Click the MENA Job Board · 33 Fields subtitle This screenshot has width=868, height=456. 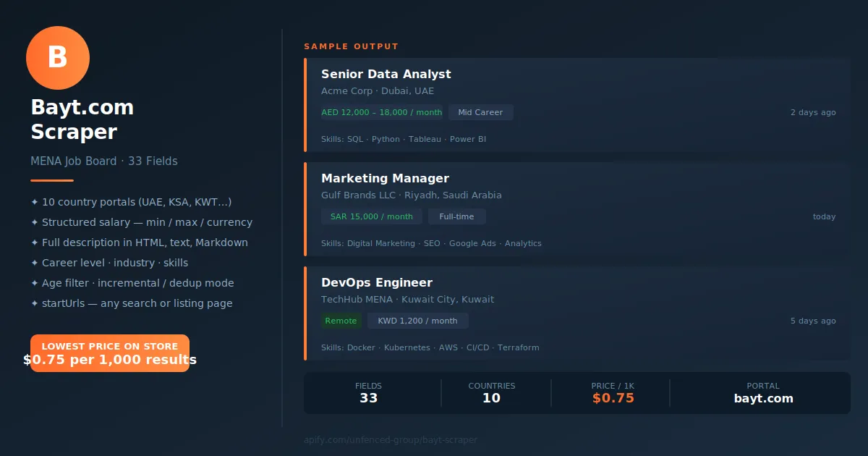pos(104,161)
